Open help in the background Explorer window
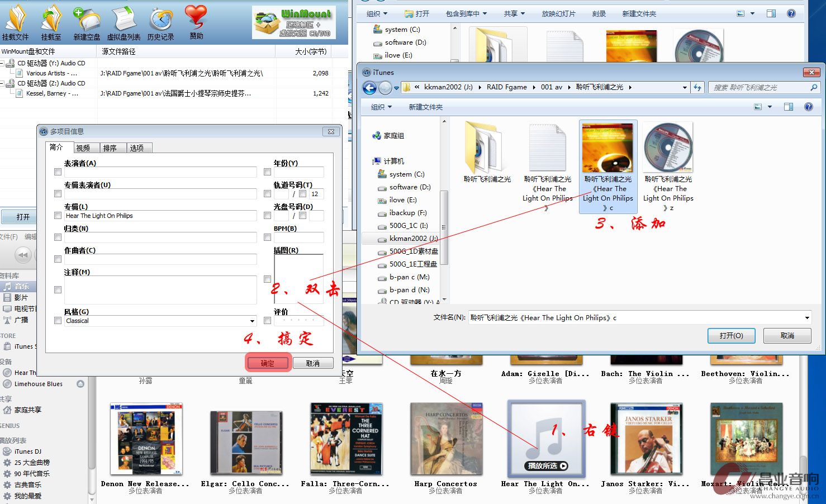The width and height of the screenshot is (826, 504). (x=791, y=13)
